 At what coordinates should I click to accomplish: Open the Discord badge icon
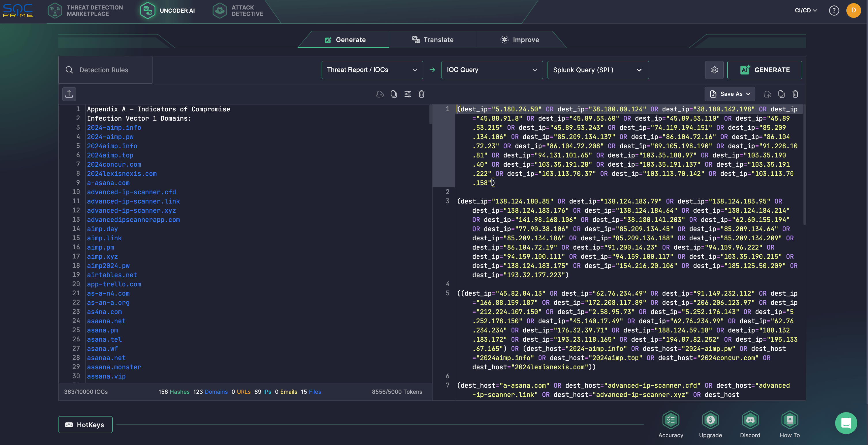[750, 420]
